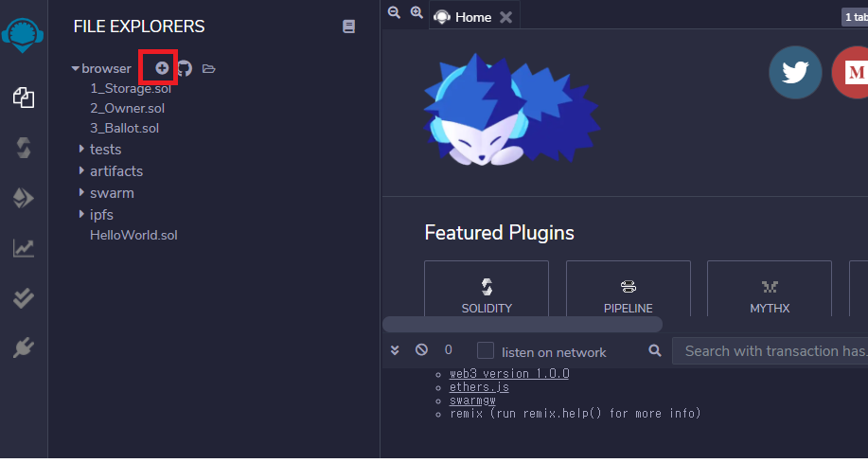Click the terminal search magnifier icon
This screenshot has width=868, height=463.
coord(655,350)
